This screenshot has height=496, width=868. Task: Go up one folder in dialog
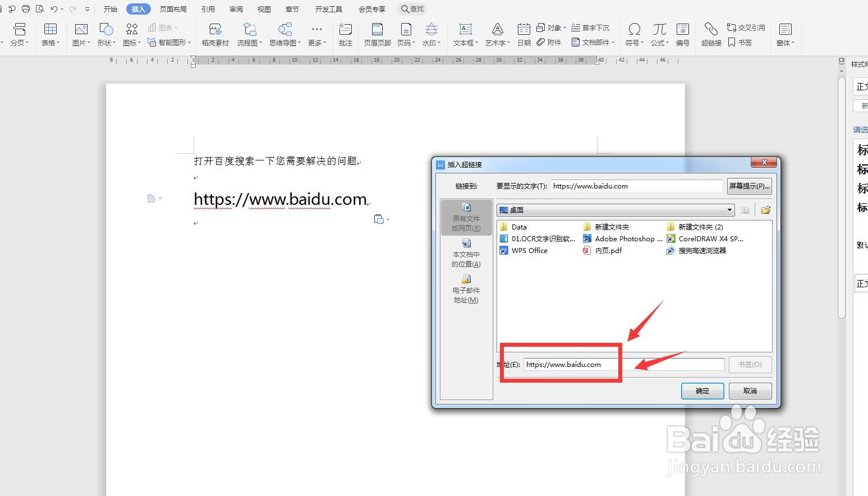[745, 210]
